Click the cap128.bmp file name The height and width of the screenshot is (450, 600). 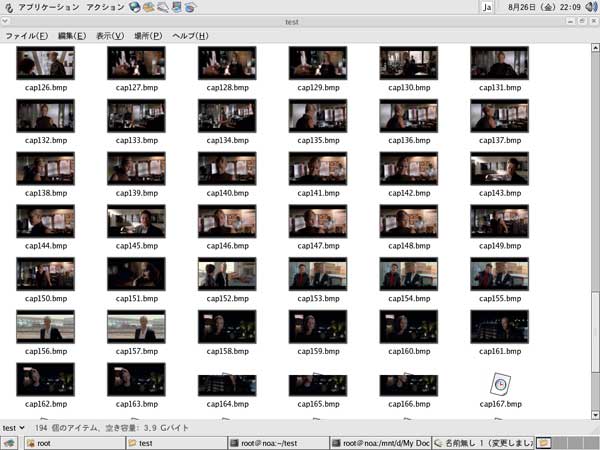[x=228, y=88]
